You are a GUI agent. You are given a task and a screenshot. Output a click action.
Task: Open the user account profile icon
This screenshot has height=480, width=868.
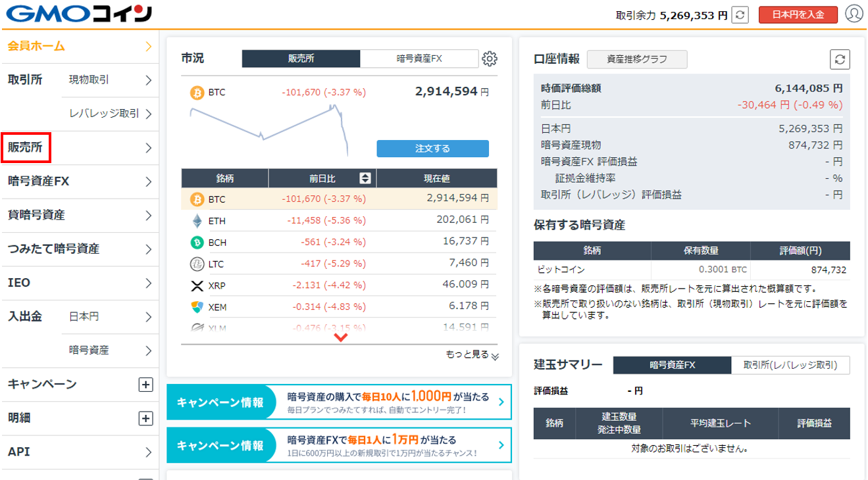853,14
